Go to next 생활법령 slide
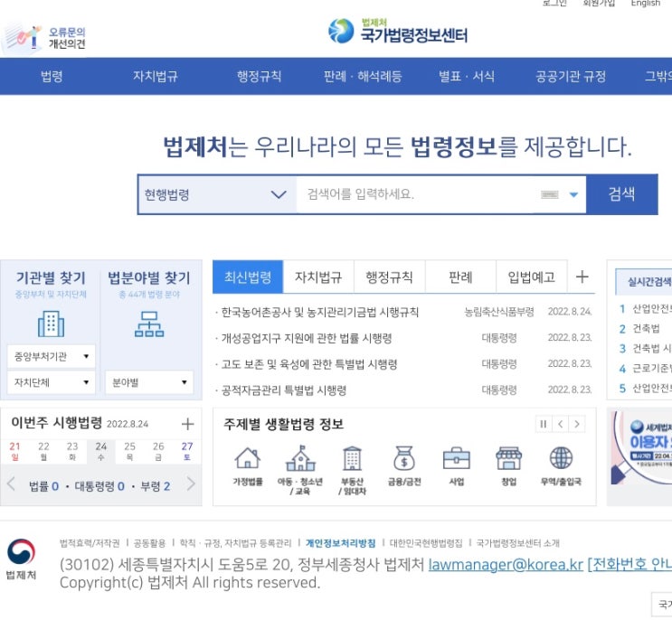 coord(577,424)
